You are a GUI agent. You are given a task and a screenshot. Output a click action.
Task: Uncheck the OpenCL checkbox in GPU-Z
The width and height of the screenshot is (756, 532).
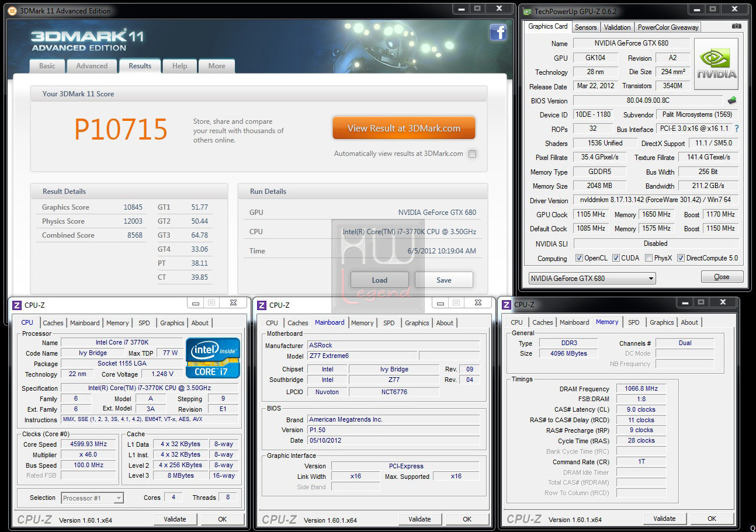(x=579, y=258)
